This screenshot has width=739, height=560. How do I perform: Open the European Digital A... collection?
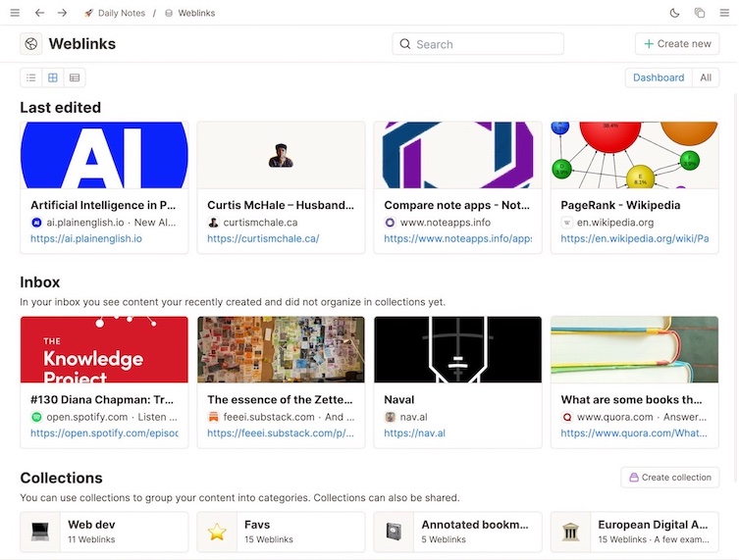[634, 532]
